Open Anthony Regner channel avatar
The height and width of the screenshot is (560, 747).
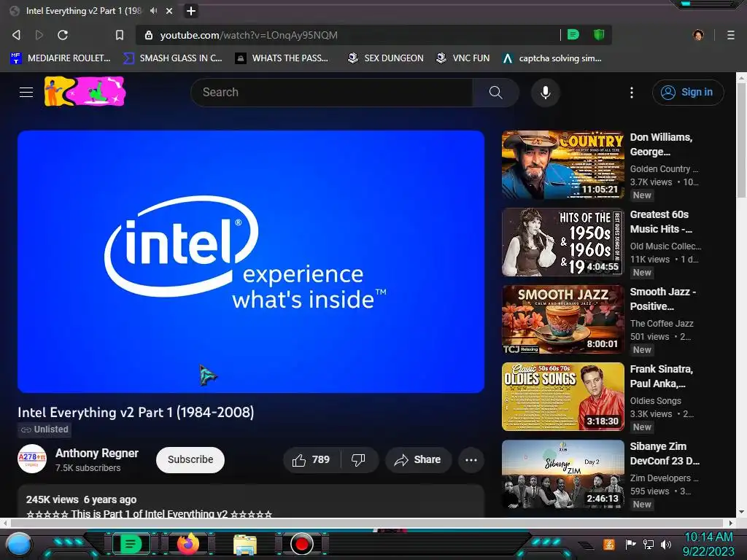(x=32, y=459)
